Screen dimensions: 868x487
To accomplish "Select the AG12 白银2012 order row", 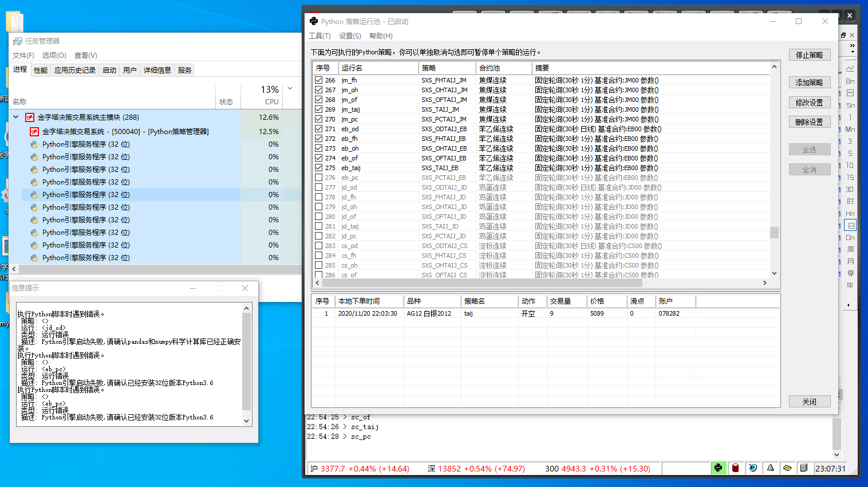I will click(546, 313).
